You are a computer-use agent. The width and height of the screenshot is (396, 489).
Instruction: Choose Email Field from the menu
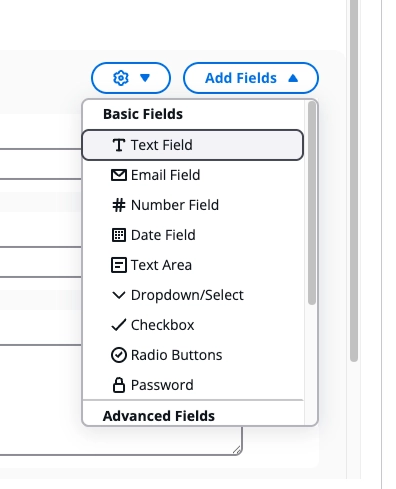pyautogui.click(x=193, y=175)
